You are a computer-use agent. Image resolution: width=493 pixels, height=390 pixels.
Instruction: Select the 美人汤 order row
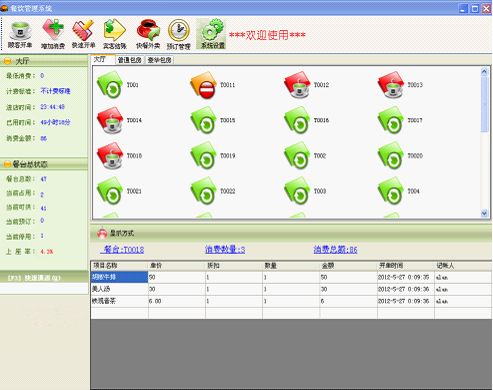291,289
